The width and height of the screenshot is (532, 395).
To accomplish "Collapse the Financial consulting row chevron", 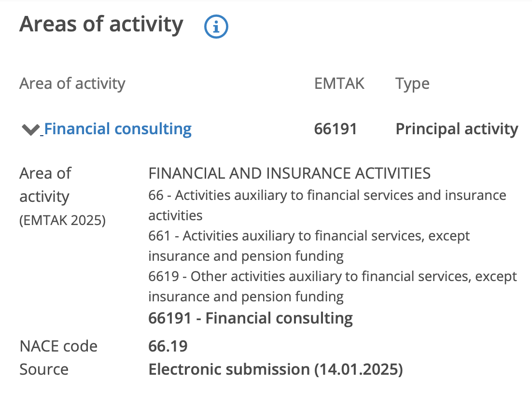I will pos(30,129).
